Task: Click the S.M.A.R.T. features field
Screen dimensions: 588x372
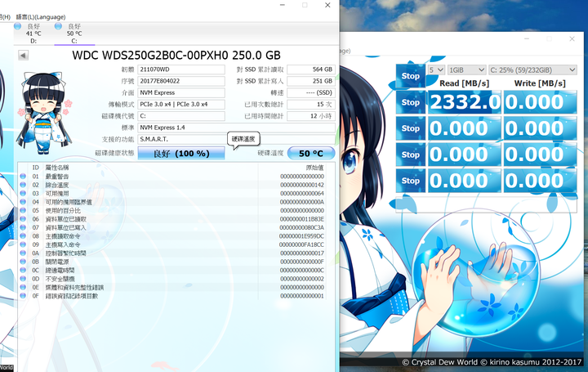Action: click(x=236, y=139)
